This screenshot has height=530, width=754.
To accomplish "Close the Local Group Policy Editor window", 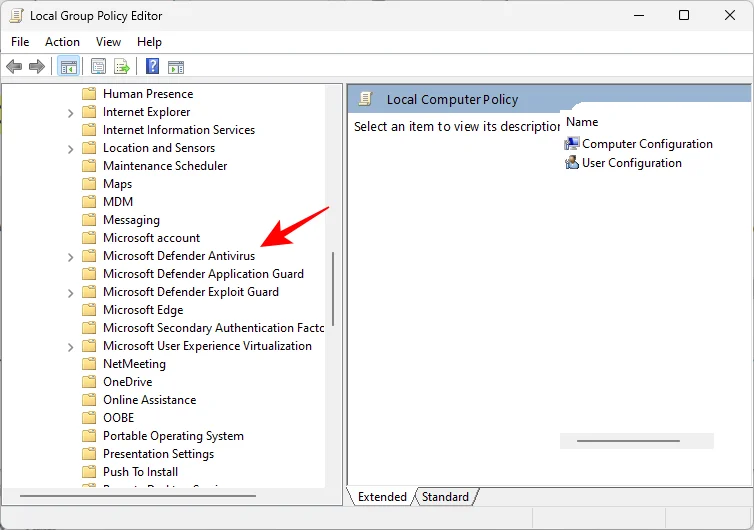I will pos(729,15).
